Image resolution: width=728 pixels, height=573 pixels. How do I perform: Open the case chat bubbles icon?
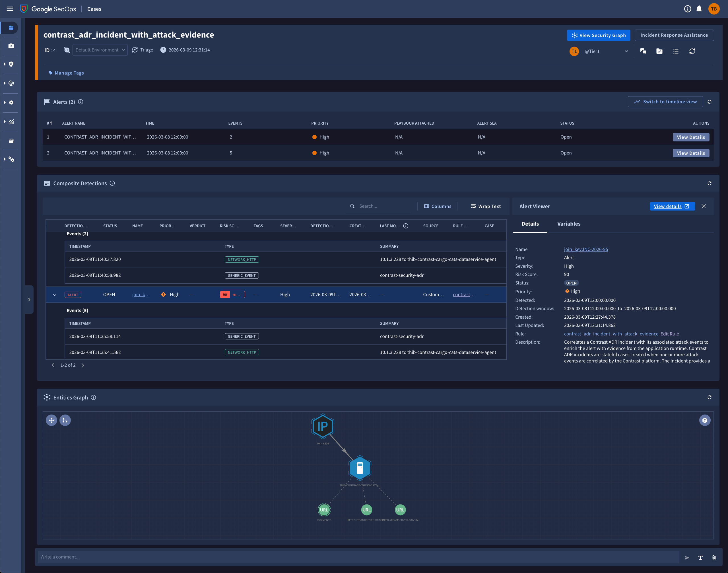(643, 51)
